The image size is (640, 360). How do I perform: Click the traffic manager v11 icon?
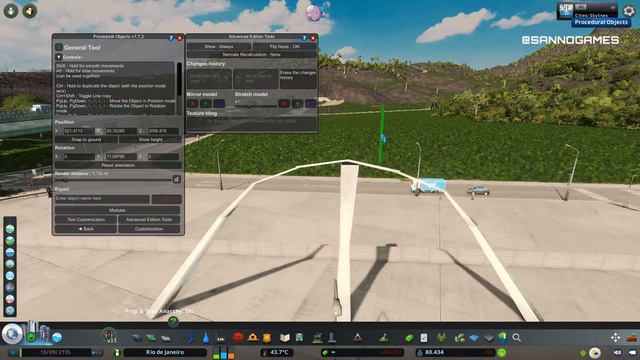tap(109, 336)
